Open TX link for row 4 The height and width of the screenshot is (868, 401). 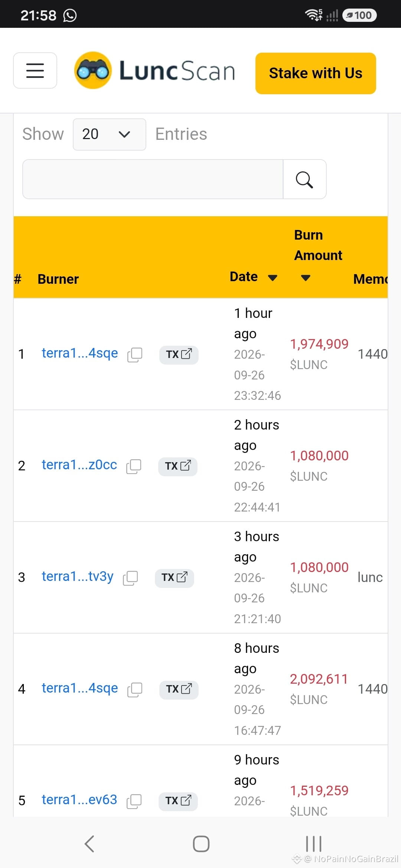(x=179, y=690)
